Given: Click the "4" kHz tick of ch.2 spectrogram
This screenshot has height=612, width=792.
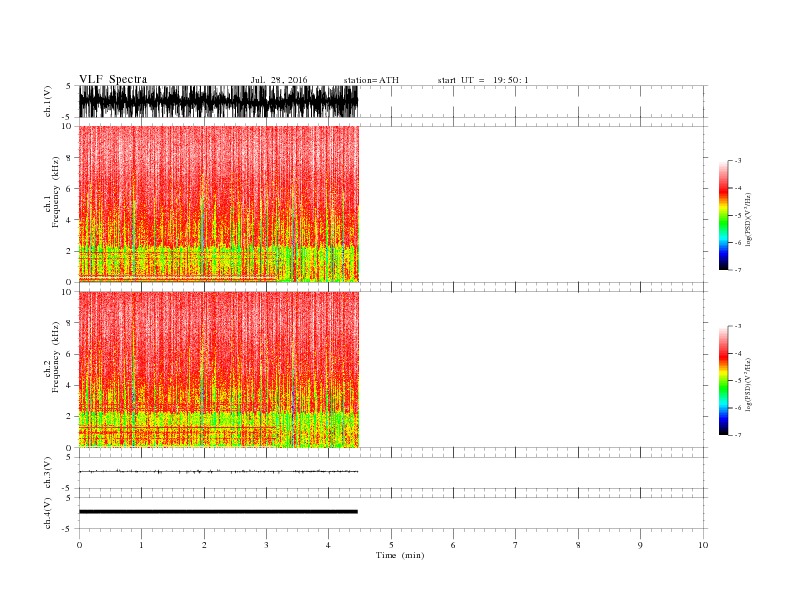Looking at the screenshot, I should pos(69,385).
